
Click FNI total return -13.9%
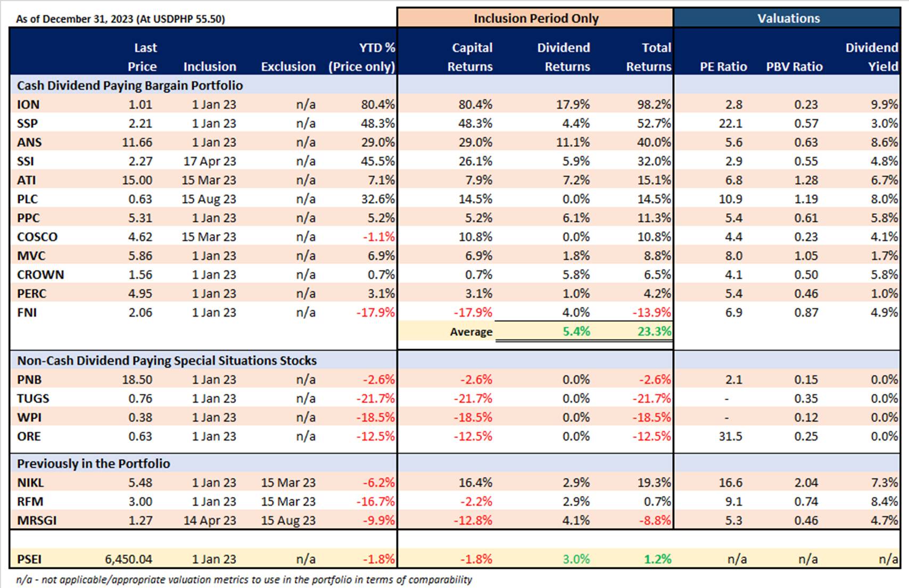651,312
